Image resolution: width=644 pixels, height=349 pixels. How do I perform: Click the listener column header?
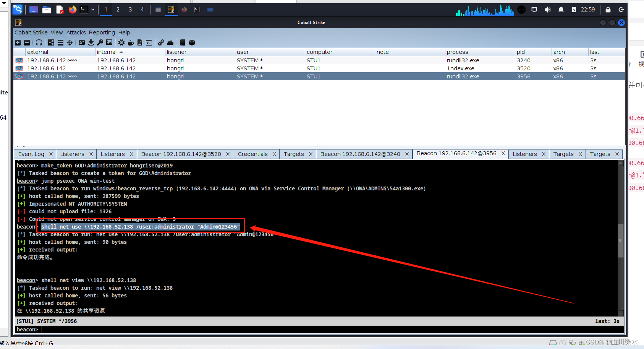point(200,52)
